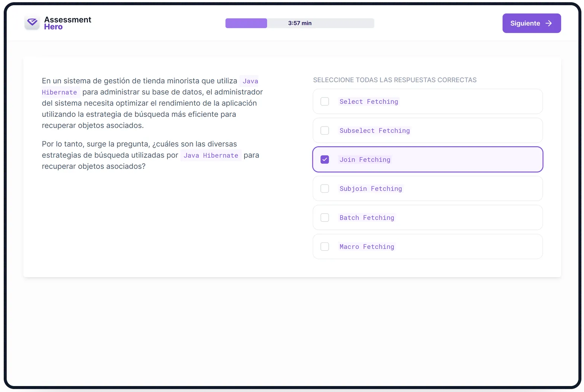Toggle the Macro Fetching checkbox
Image resolution: width=584 pixels, height=392 pixels.
[x=325, y=247]
